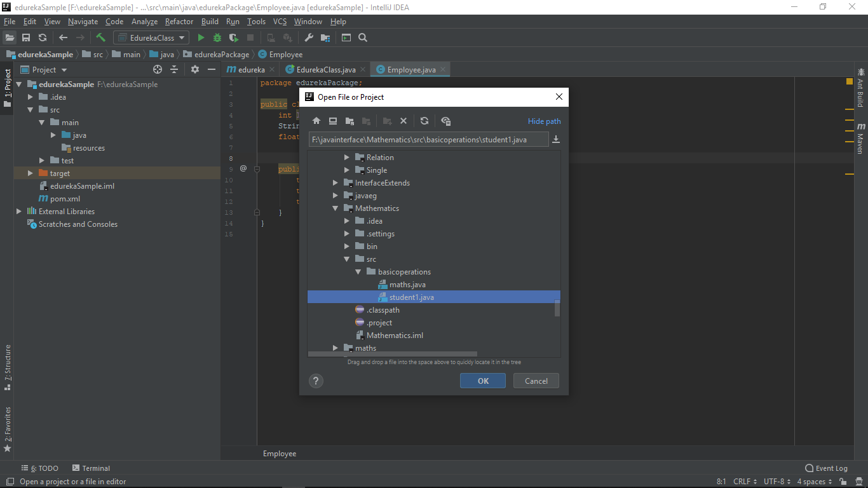Toggle Show hidden files and directories icon

[445, 121]
